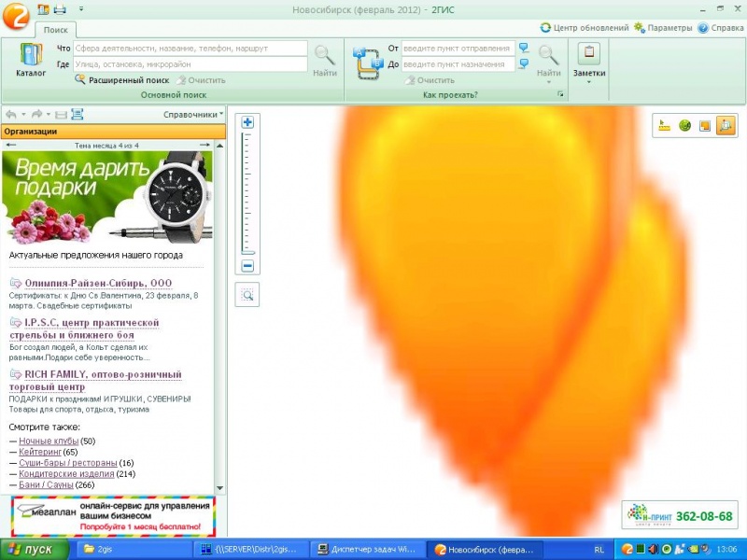This screenshot has height=560, width=747.
Task: Click the map zoom-out minus button
Action: pos(247,266)
